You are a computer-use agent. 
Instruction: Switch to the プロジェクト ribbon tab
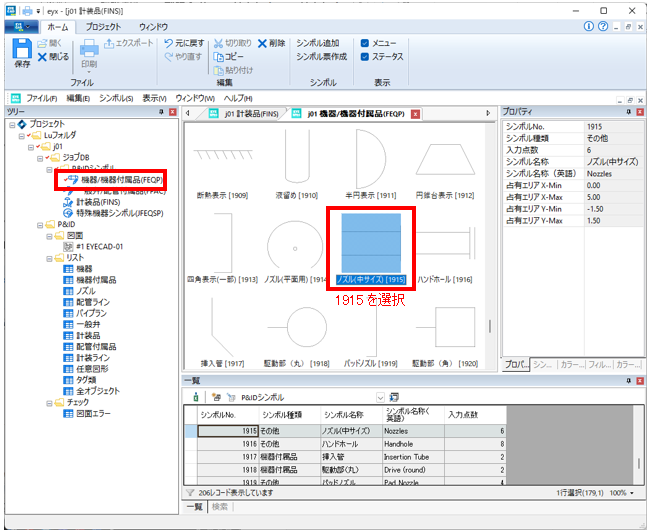click(103, 27)
